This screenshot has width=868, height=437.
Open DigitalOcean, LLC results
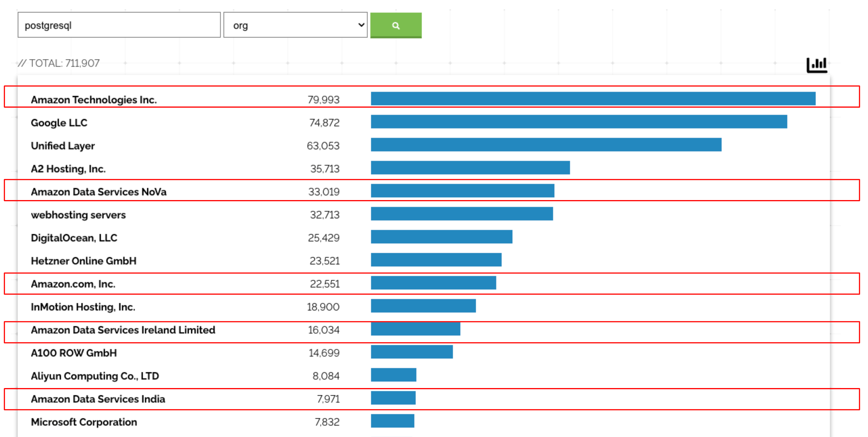pyautogui.click(x=74, y=238)
